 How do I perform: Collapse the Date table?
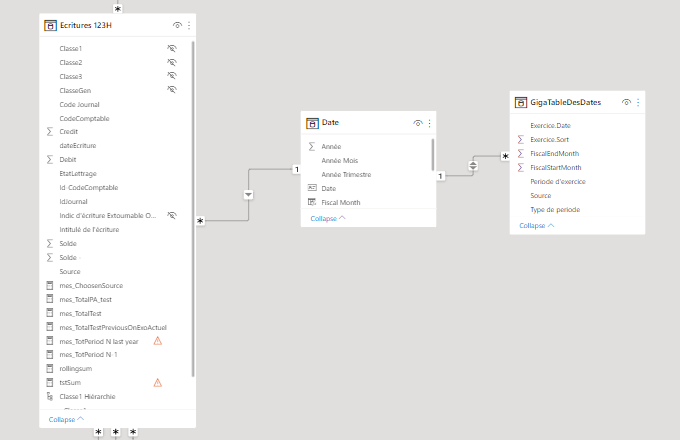(328, 218)
